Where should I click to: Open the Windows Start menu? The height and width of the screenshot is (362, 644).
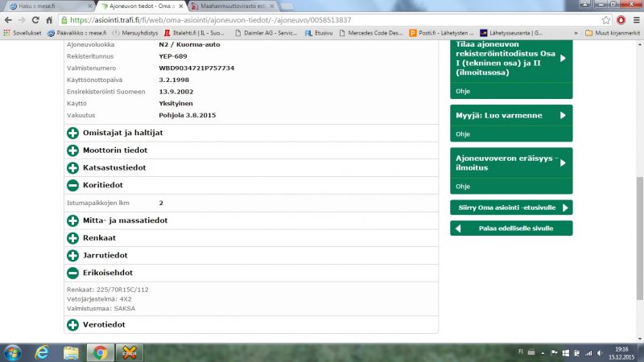pos(12,353)
